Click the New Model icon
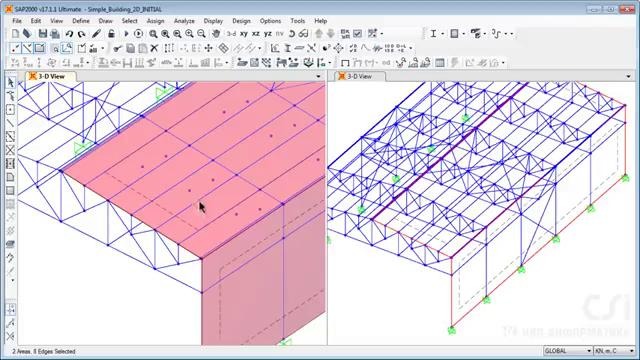 [15, 34]
